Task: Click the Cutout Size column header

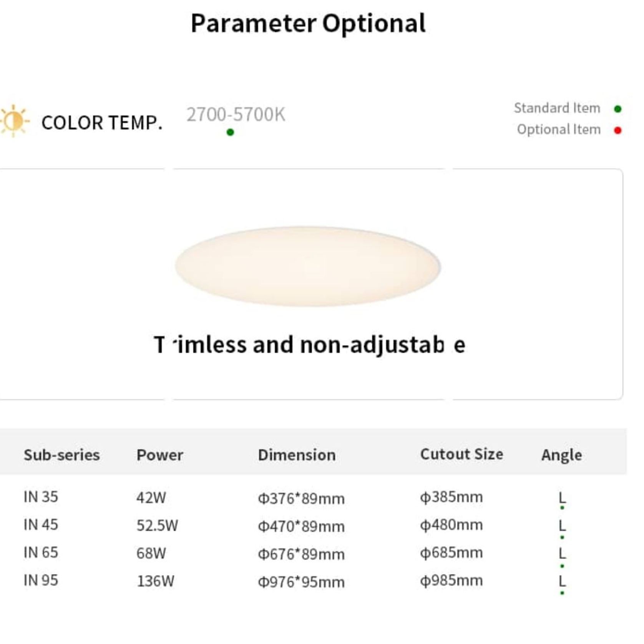Action: (x=461, y=454)
